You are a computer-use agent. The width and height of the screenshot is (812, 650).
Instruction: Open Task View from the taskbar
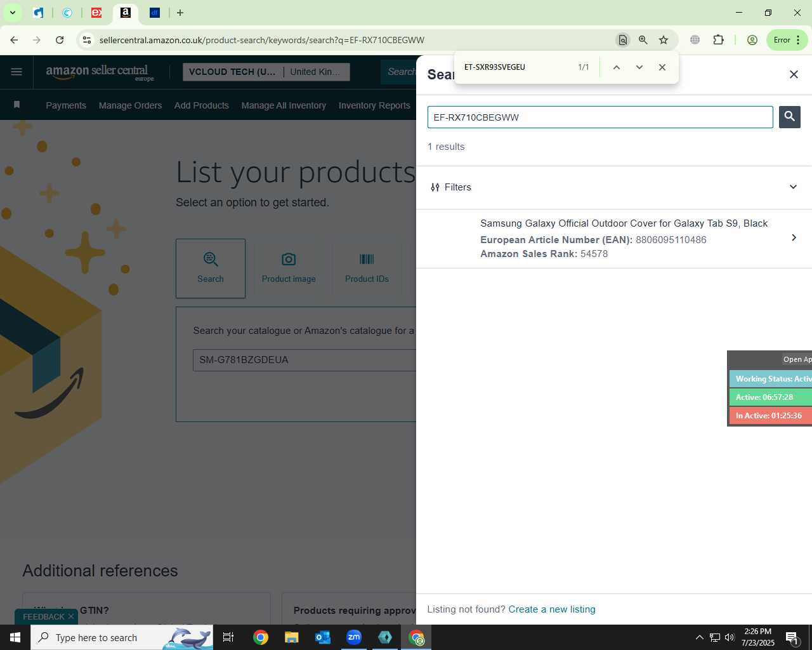[228, 637]
